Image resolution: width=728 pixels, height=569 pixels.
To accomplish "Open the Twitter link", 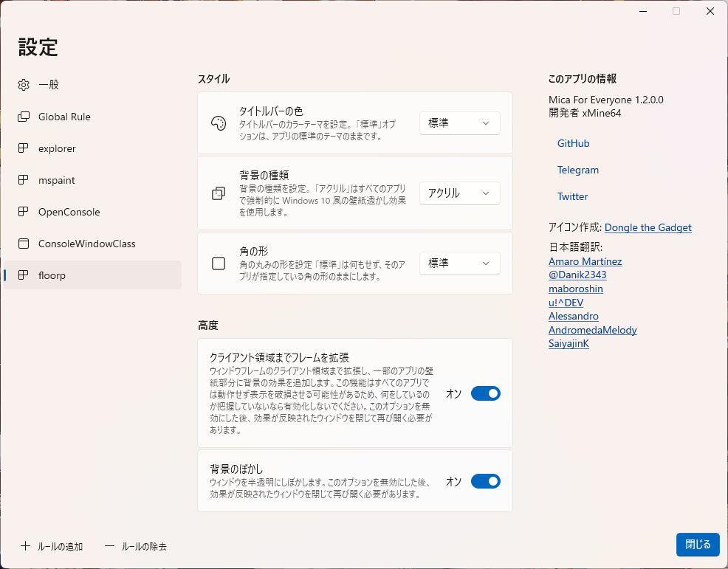I will (572, 196).
